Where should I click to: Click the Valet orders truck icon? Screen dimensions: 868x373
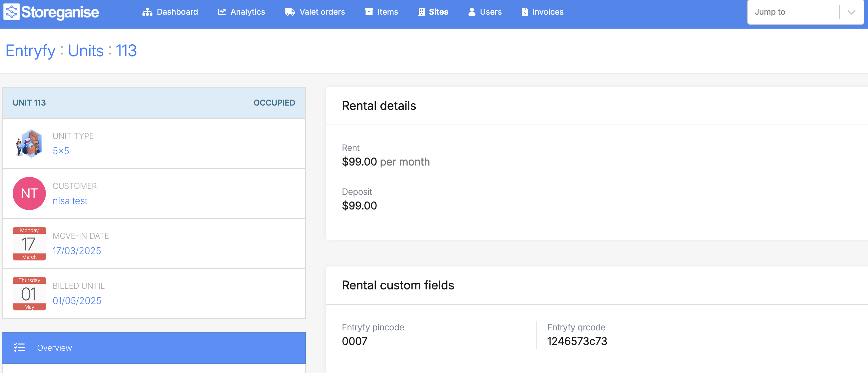[290, 12]
